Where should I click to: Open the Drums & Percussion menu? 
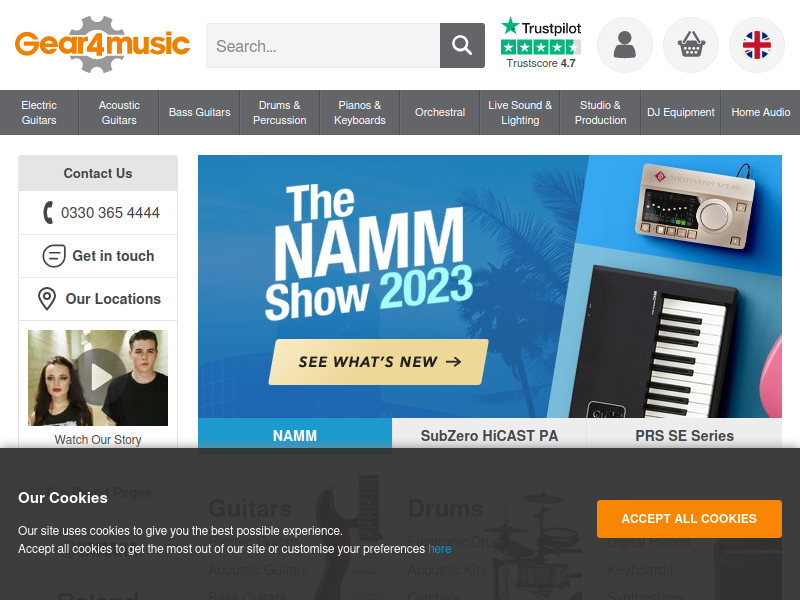coord(280,112)
